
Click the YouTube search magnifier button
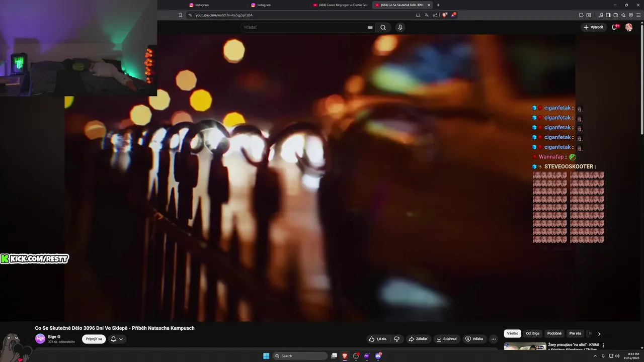[x=383, y=27]
